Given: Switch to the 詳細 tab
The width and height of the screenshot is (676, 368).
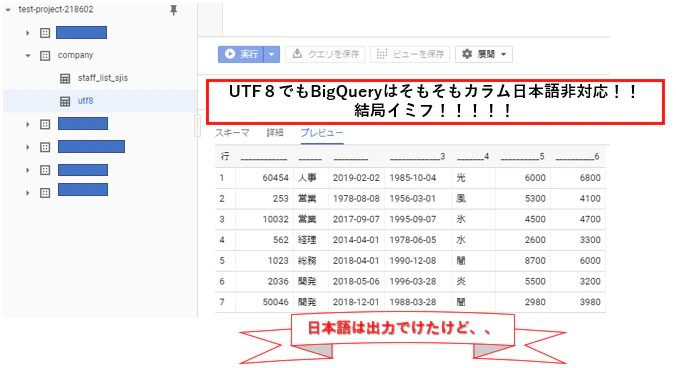Looking at the screenshot, I should click(275, 133).
